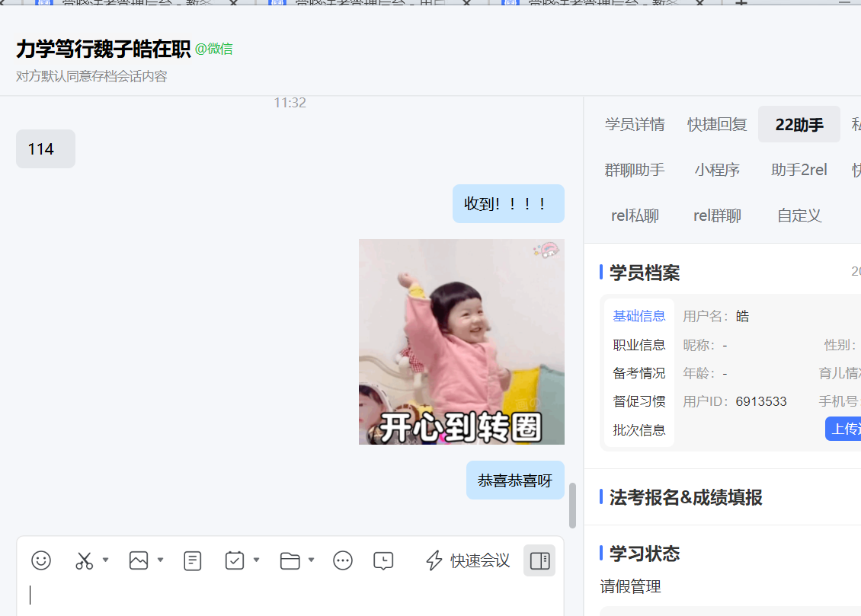861x616 pixels.
Task: Click the 学员档案 section header
Action: point(645,273)
